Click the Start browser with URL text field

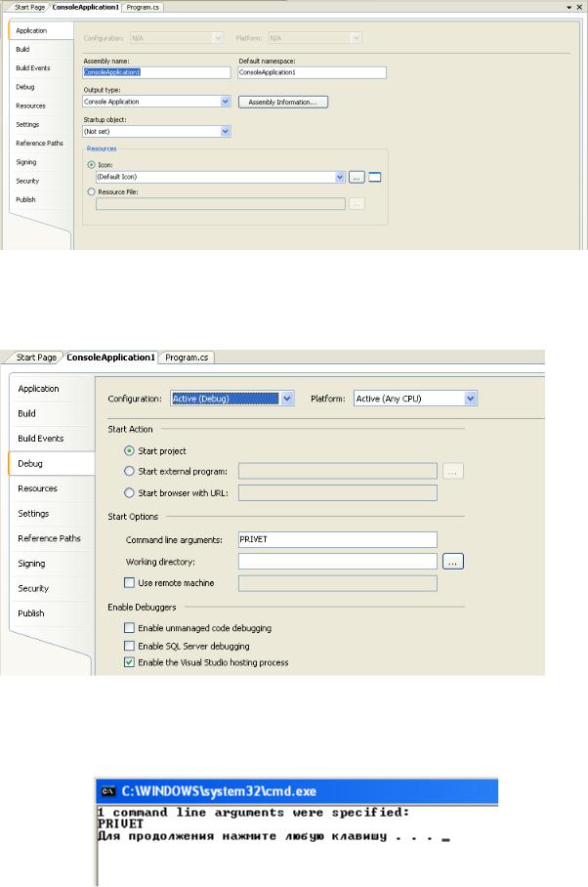(x=338, y=492)
